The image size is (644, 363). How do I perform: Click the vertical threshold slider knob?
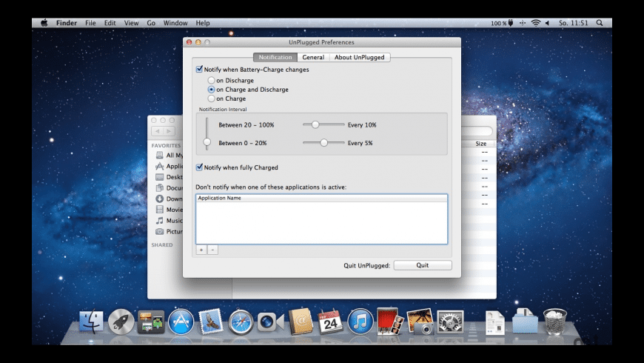coord(207,142)
